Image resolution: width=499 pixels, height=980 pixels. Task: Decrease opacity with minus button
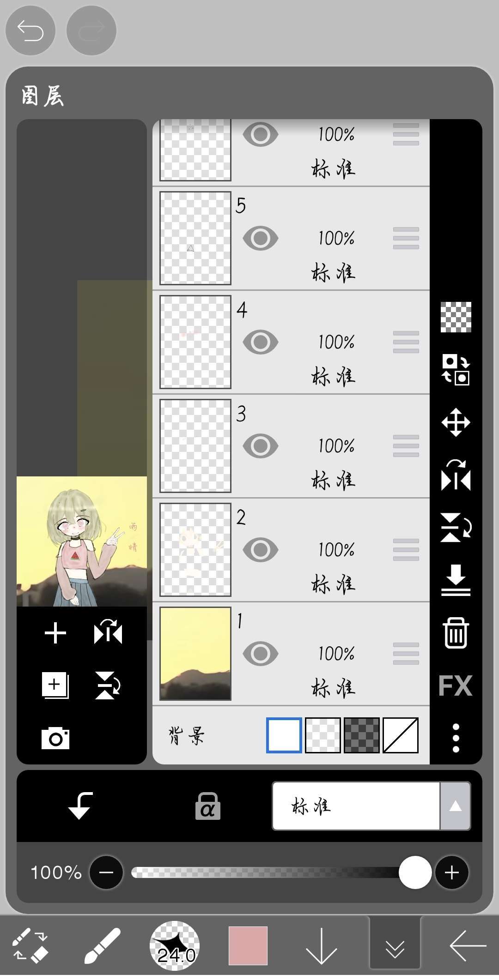coord(106,872)
